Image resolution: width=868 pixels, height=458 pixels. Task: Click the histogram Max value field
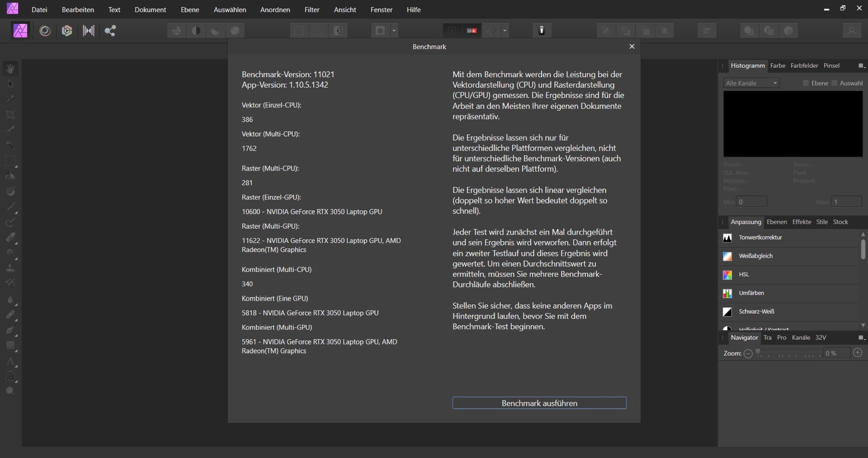pos(847,202)
